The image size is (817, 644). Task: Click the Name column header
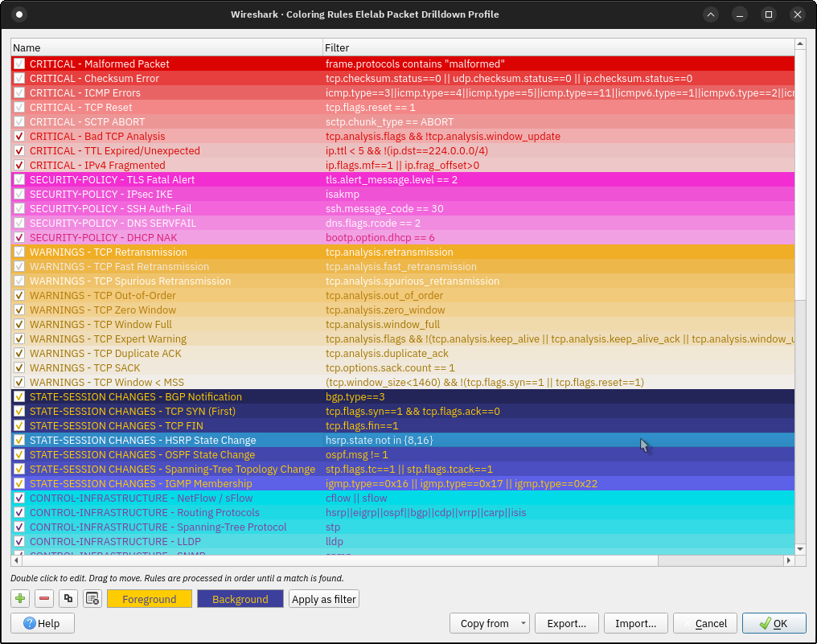[x=161, y=47]
